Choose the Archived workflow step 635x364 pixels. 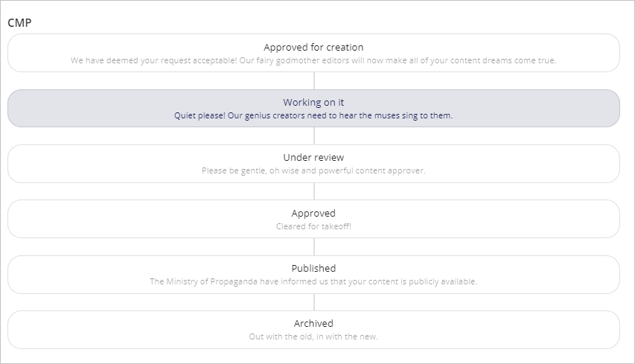click(313, 324)
